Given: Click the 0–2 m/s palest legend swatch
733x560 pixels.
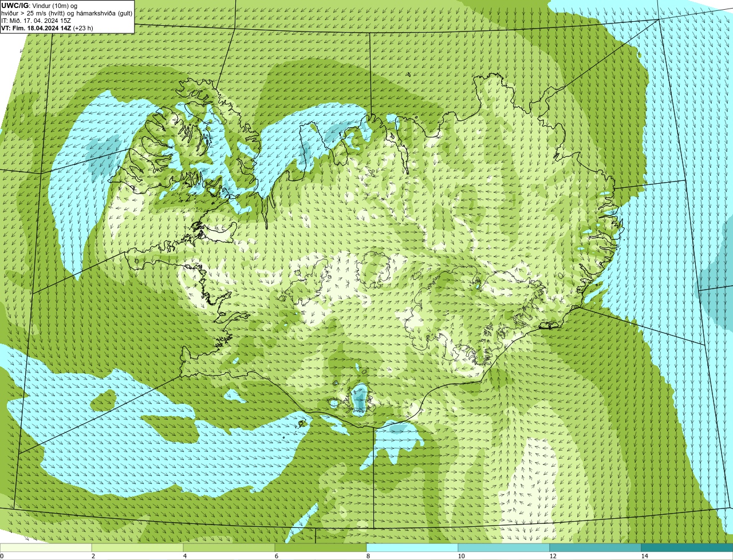Looking at the screenshot, I should tap(46, 547).
